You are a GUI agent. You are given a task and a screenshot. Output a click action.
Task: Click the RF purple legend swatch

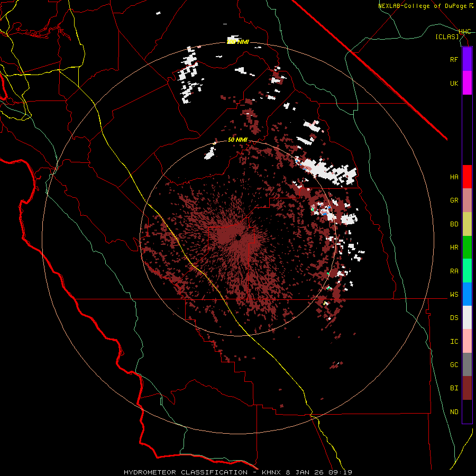(x=467, y=59)
